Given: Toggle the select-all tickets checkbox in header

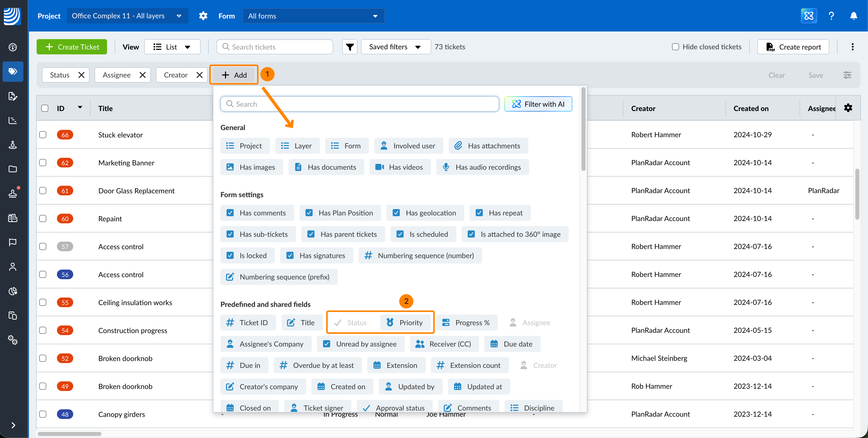Looking at the screenshot, I should [x=45, y=108].
